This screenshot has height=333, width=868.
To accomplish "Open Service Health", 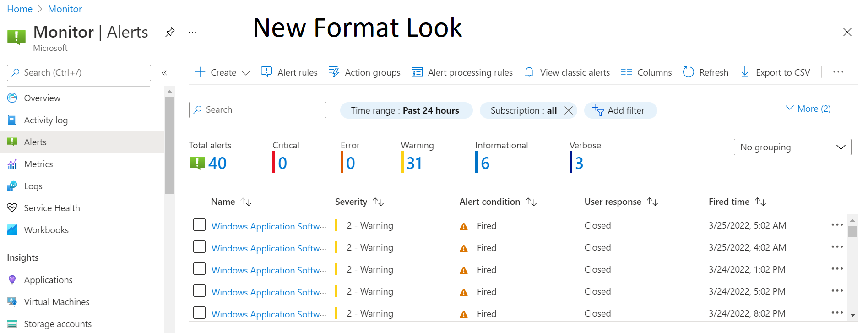I will click(x=52, y=208).
